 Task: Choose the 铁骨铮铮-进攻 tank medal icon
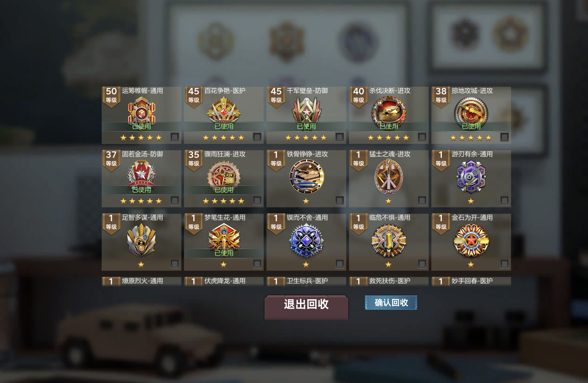[306, 177]
